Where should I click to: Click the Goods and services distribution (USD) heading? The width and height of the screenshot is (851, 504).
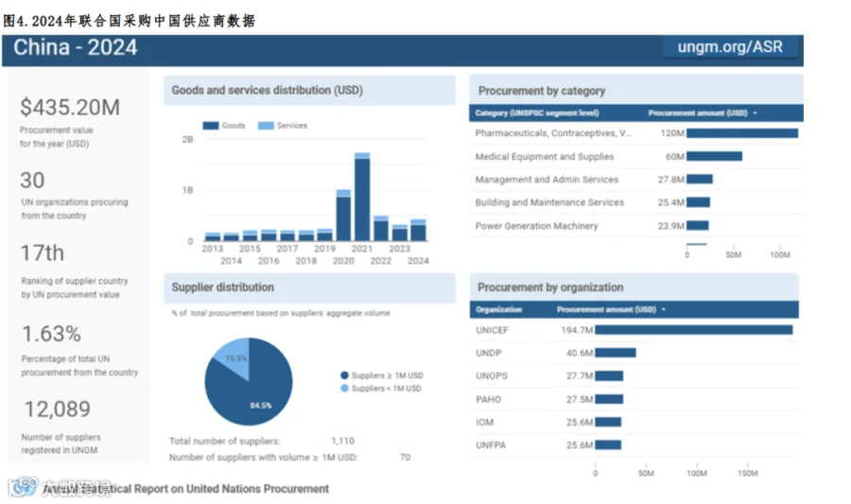click(268, 90)
